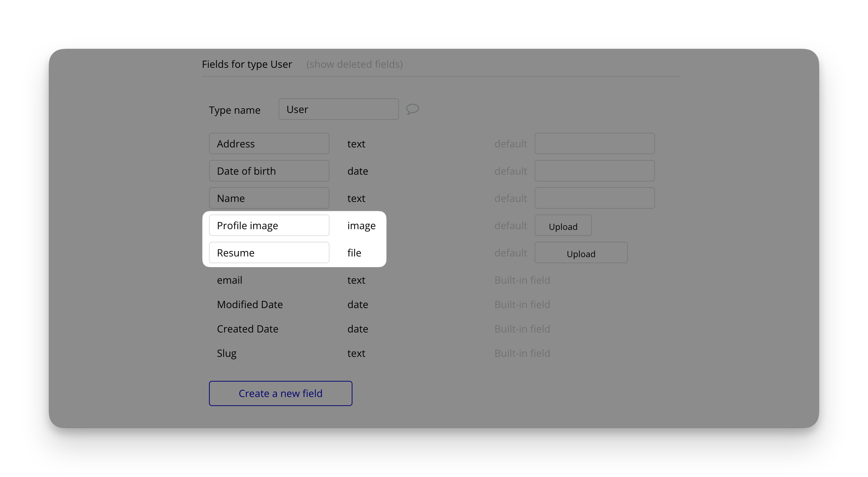Click the image type label of Profile image
The width and height of the screenshot is (868, 477).
point(361,226)
